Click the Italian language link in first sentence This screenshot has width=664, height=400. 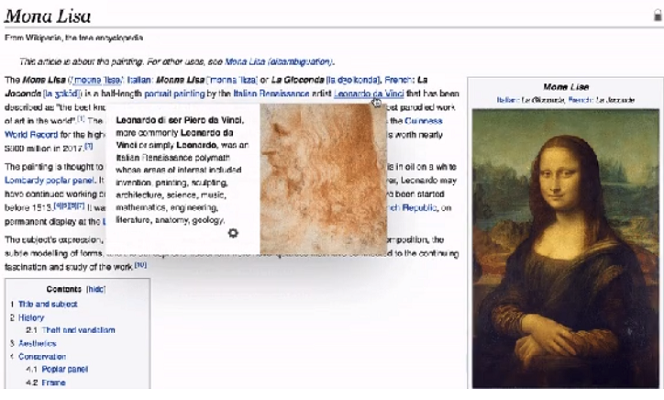click(x=138, y=80)
